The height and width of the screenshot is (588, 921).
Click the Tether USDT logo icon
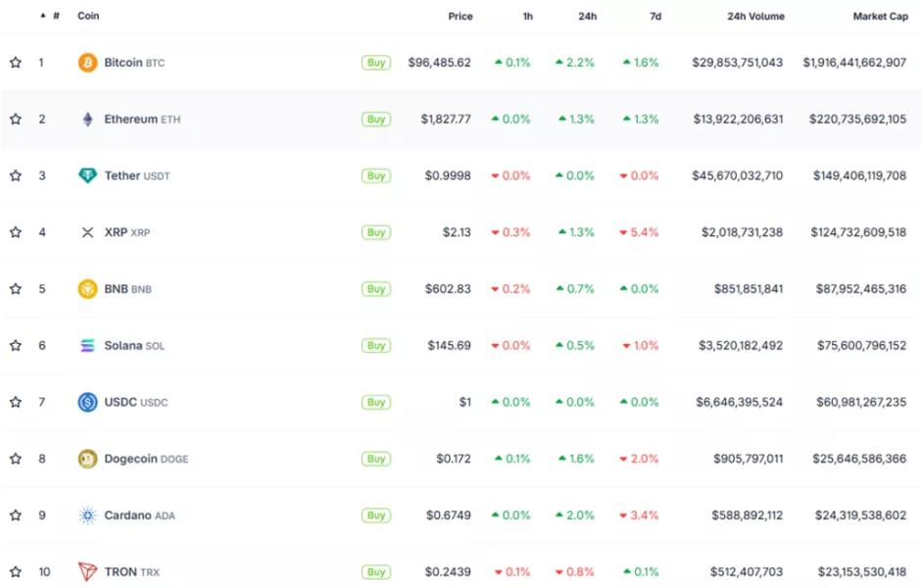click(x=87, y=175)
